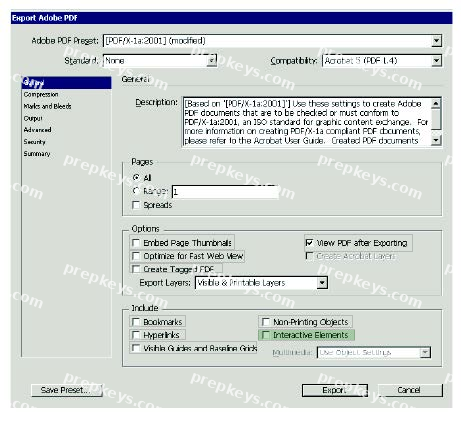
Task: Click the Export button
Action: pos(335,390)
